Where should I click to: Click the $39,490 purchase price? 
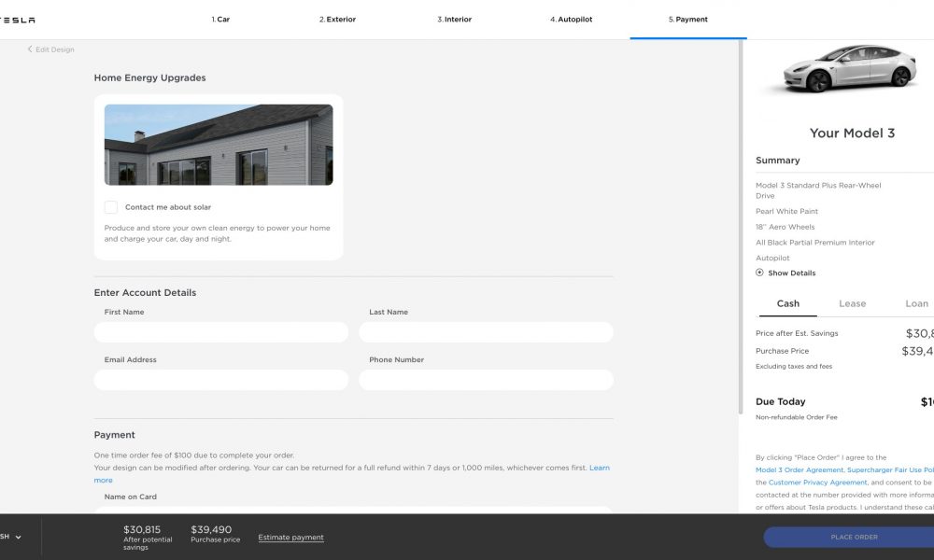tap(211, 529)
